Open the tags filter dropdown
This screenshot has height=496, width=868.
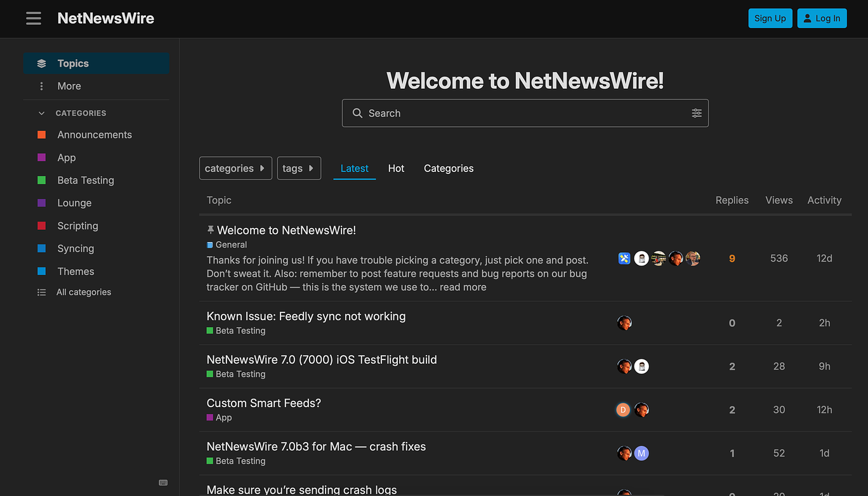pyautogui.click(x=299, y=168)
